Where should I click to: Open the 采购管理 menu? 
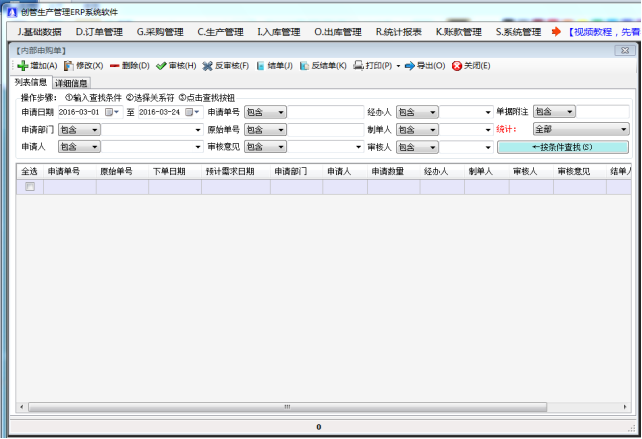tap(160, 32)
